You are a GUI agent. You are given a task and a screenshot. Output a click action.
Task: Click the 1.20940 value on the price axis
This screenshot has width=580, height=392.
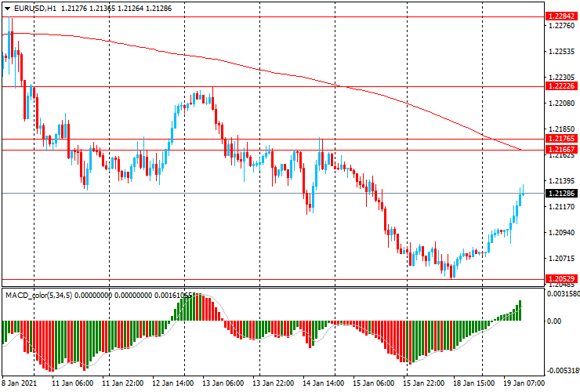562,233
